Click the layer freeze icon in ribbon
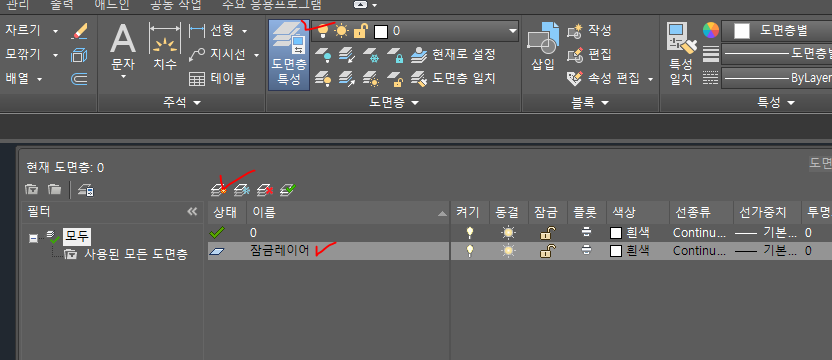The height and width of the screenshot is (360, 832). (x=371, y=54)
